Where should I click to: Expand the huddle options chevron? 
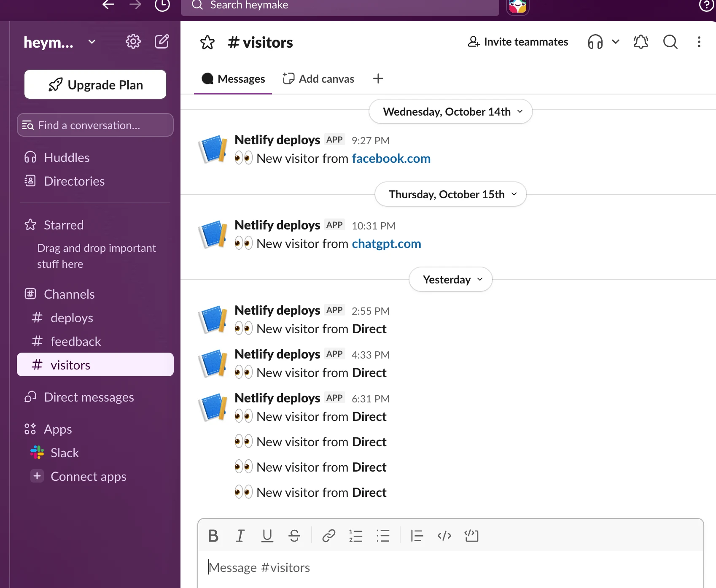point(616,42)
